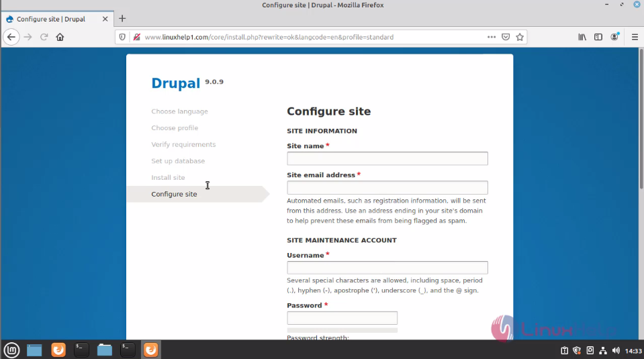This screenshot has width=644, height=359.
Task: Show desktop from the taskbar
Action: pyautogui.click(x=34, y=350)
